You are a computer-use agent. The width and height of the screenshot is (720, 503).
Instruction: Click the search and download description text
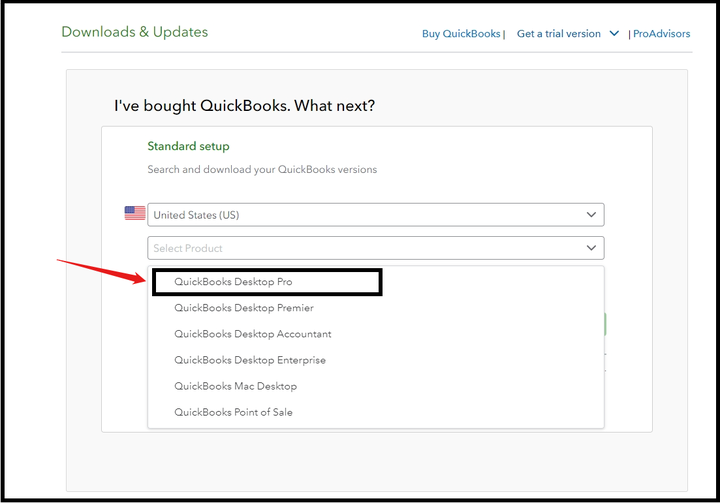point(262,169)
